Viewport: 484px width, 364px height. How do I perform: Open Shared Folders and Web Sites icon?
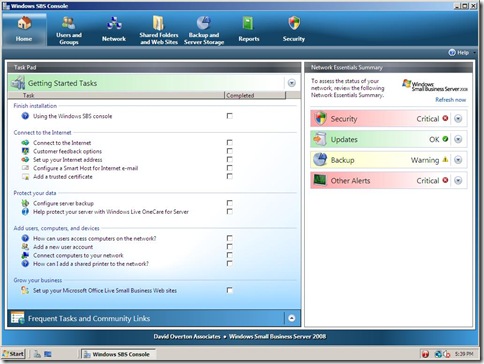click(x=158, y=23)
